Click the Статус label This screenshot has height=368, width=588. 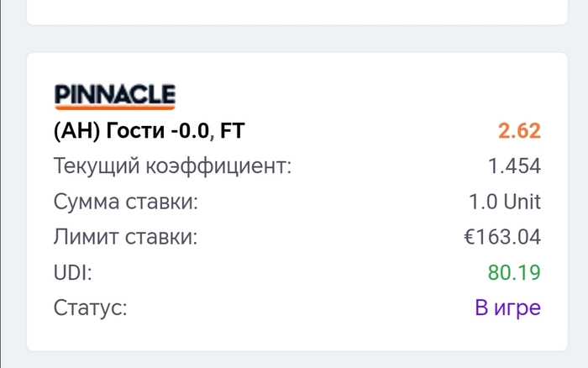point(90,308)
